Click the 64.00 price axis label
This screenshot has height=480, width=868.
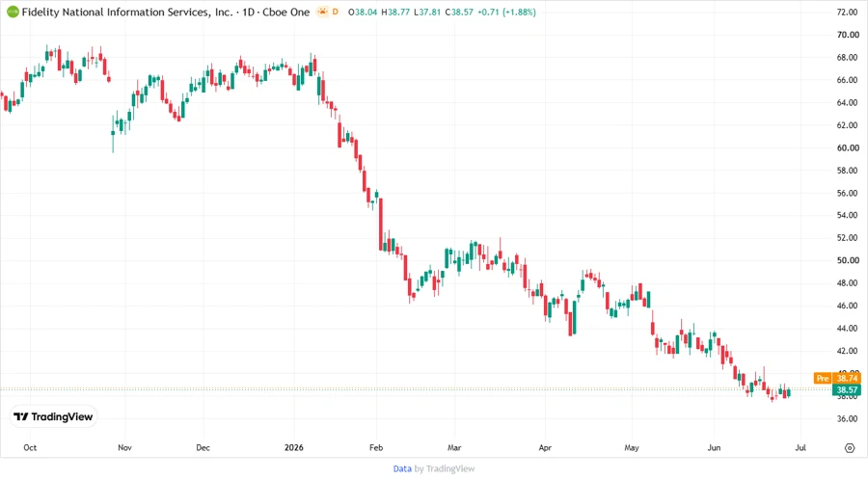click(x=848, y=103)
